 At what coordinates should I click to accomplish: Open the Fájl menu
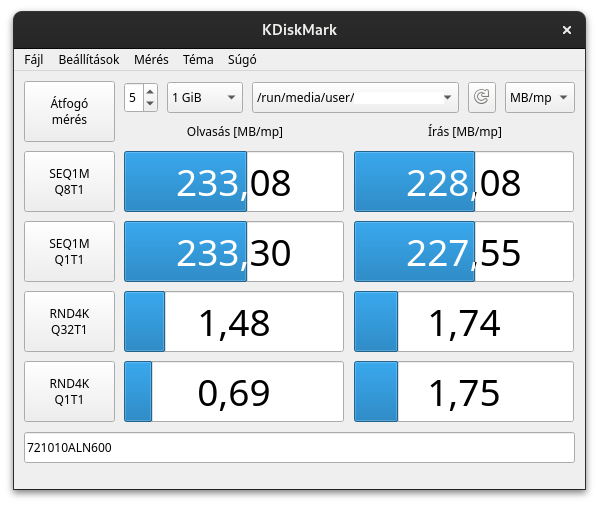click(x=34, y=60)
